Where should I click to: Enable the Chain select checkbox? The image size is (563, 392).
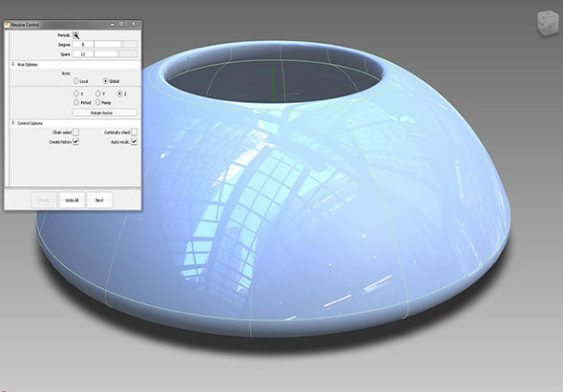(x=75, y=133)
